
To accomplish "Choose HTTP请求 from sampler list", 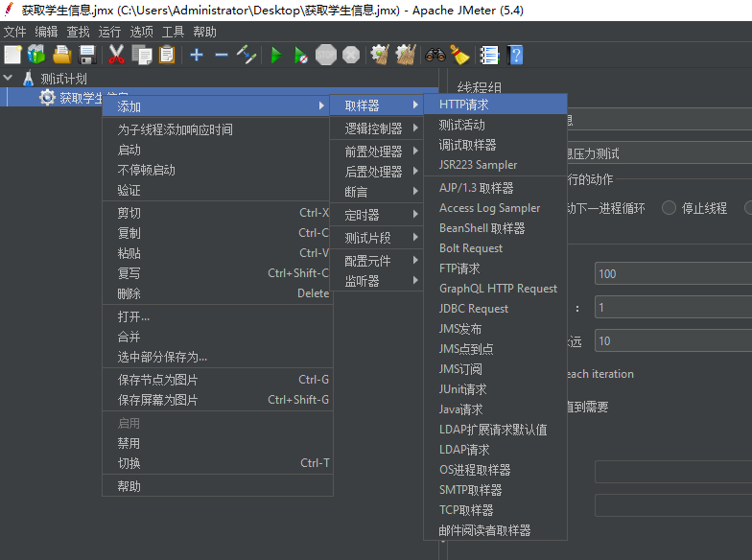I will (495, 104).
